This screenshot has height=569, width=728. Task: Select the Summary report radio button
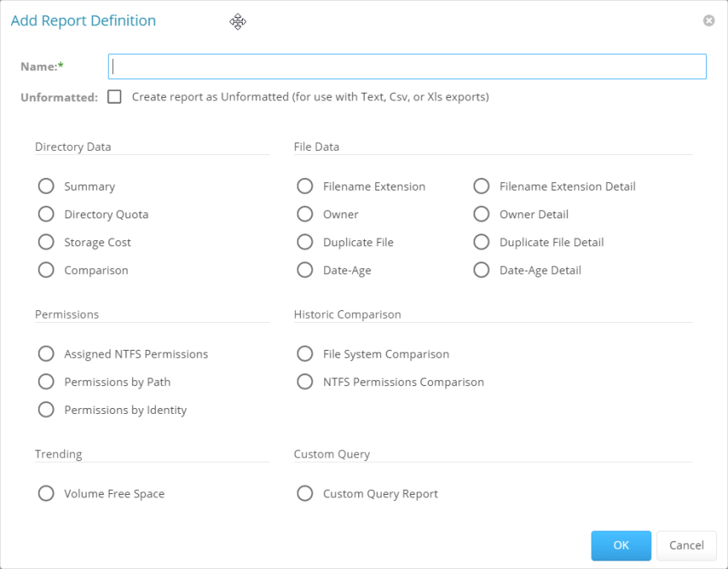click(x=46, y=185)
